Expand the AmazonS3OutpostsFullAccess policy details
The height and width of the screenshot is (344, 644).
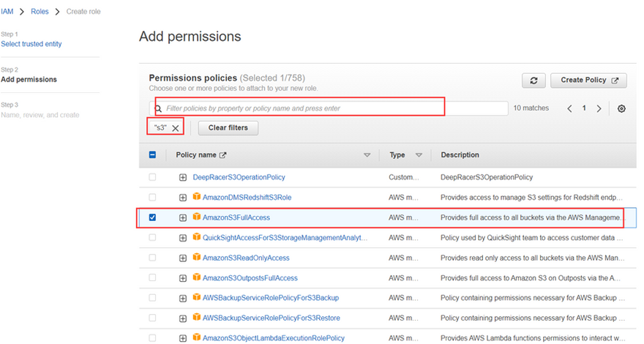pyautogui.click(x=183, y=278)
